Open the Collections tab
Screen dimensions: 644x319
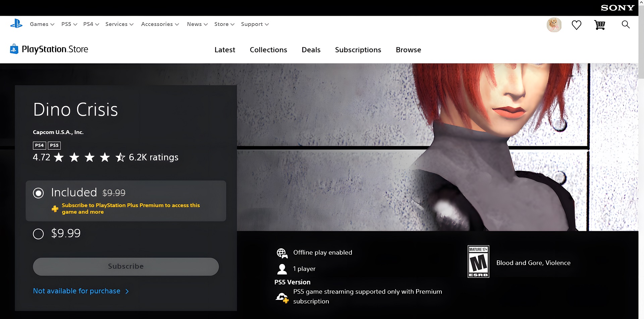(x=268, y=50)
